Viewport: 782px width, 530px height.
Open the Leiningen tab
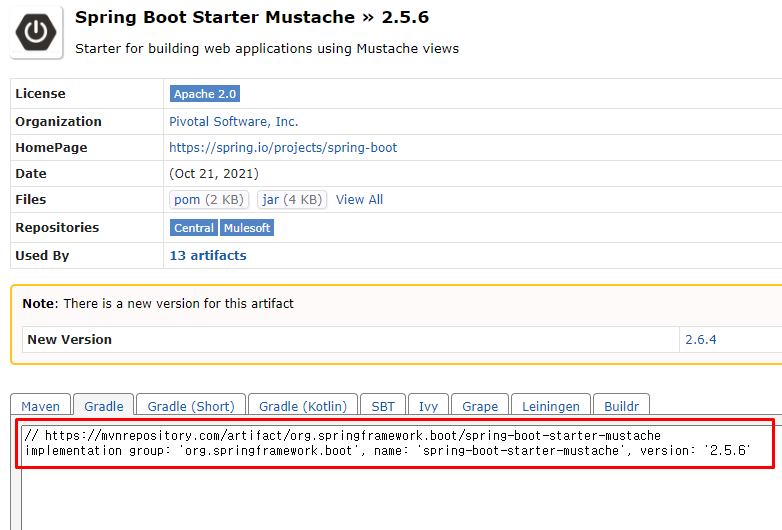click(551, 406)
